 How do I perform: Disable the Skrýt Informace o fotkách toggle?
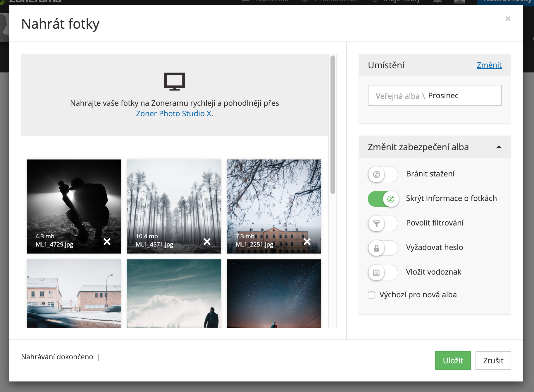coord(383,199)
